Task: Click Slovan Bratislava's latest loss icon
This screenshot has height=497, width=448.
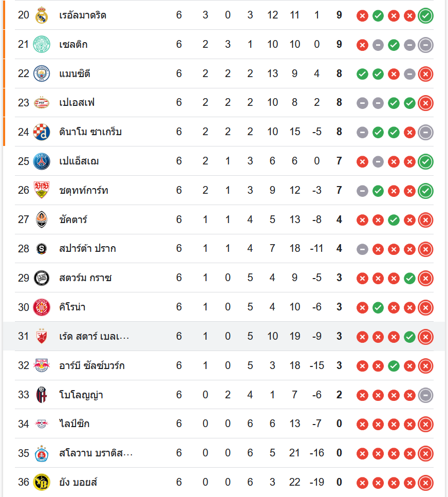Action: [425, 453]
